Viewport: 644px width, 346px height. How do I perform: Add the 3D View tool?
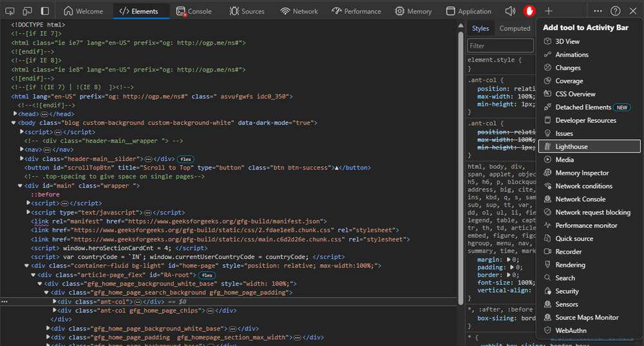[x=567, y=41]
